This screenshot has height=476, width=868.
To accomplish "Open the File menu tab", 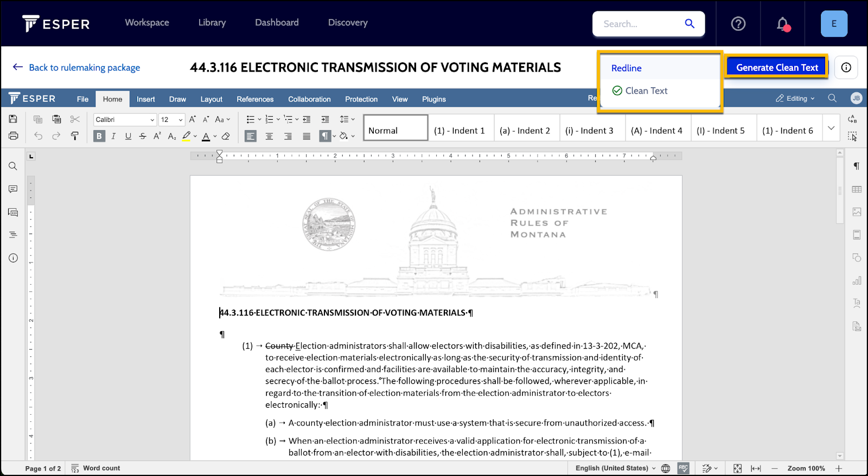I will click(x=82, y=99).
